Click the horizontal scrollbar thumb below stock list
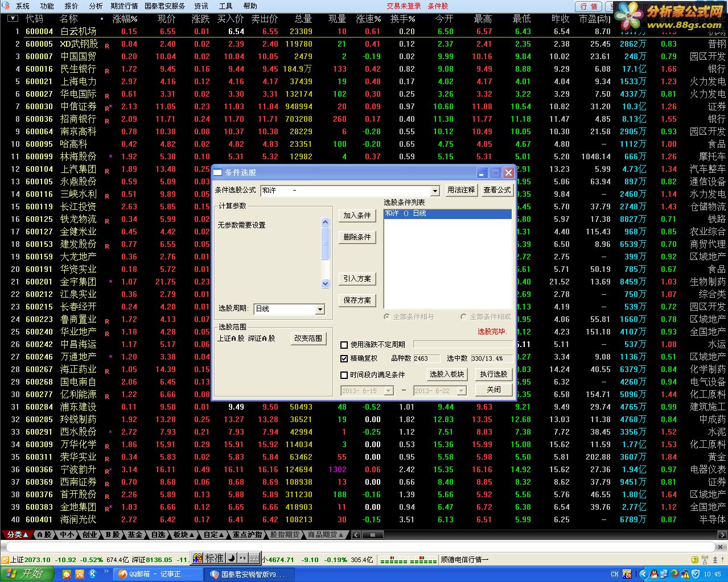The width and height of the screenshot is (728, 582). click(x=373, y=535)
